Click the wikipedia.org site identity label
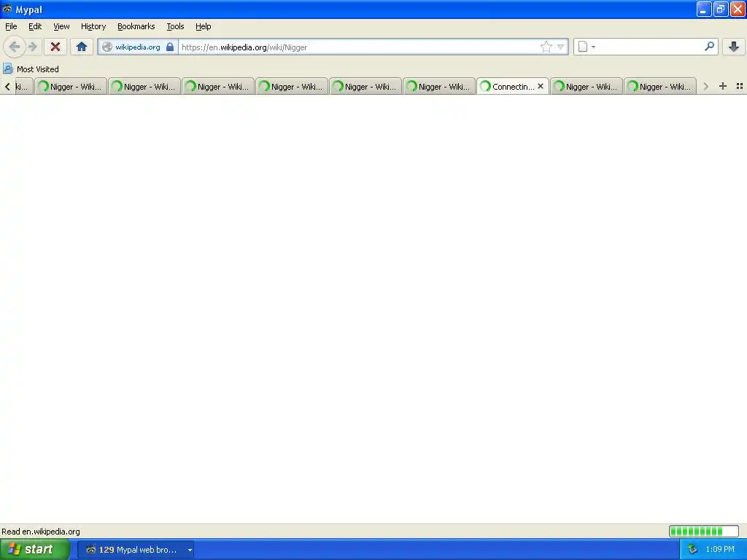The image size is (747, 560). [138, 47]
